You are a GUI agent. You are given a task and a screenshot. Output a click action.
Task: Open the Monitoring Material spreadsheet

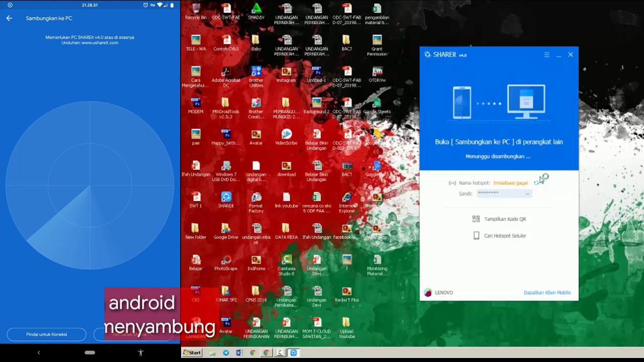pos(377,265)
